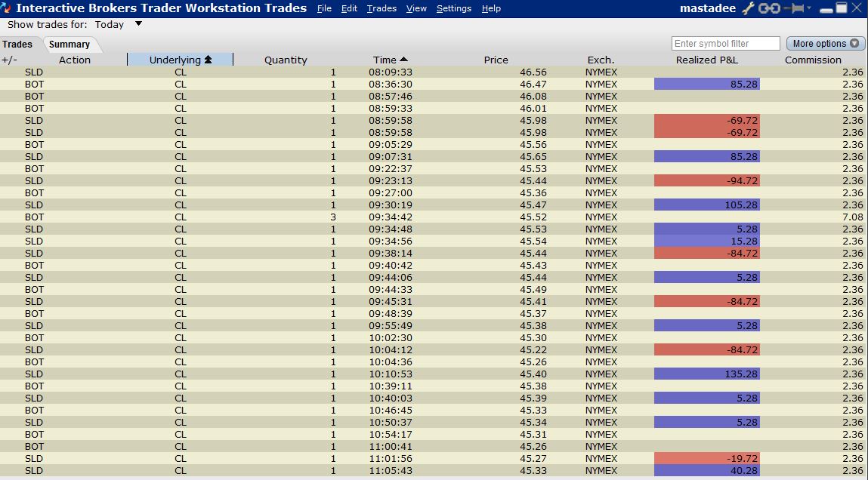
Task: Click the Commission column header
Action: pyautogui.click(x=813, y=60)
